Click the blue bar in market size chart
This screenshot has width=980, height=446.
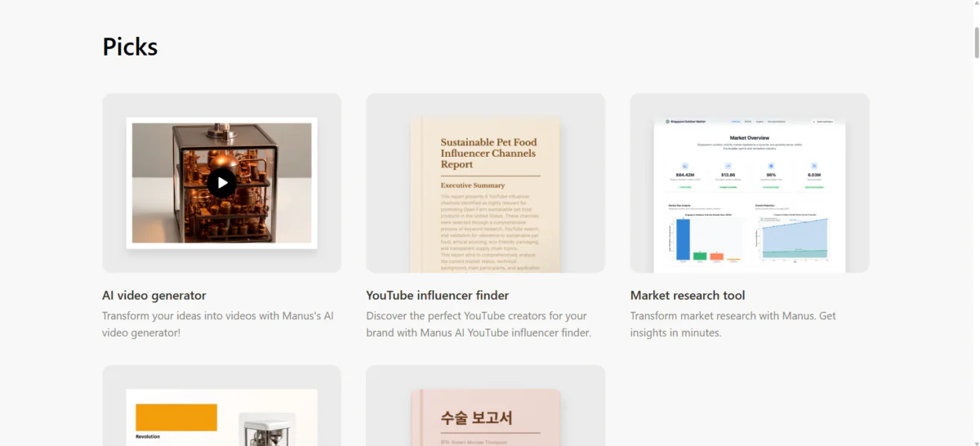683,240
